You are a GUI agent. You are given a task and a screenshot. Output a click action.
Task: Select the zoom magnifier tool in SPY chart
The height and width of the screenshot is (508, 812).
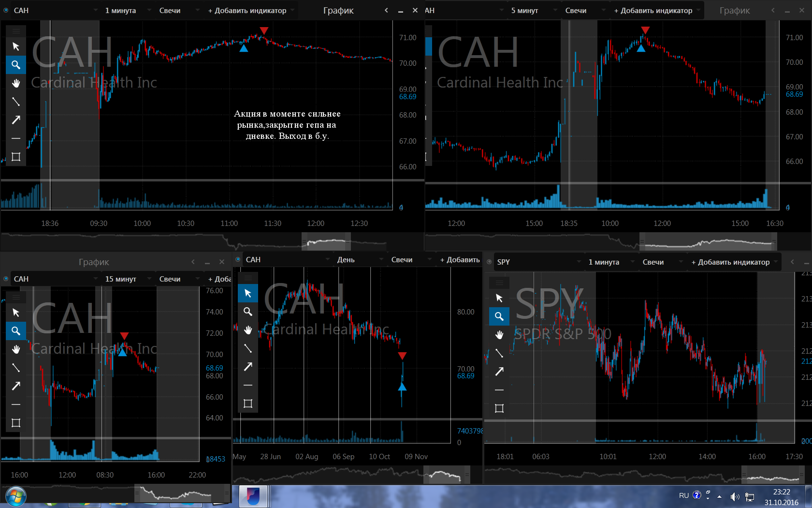499,316
